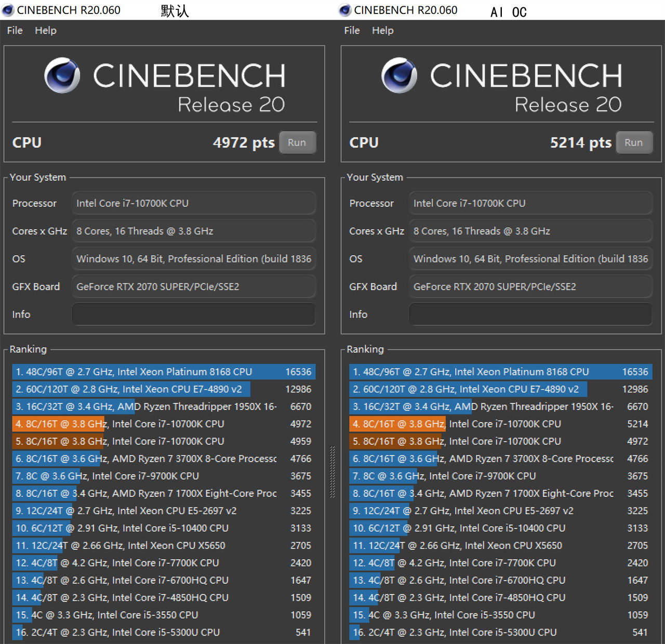Click the empty Info field in right window
Image resolution: width=665 pixels, height=644 pixels.
(x=530, y=314)
